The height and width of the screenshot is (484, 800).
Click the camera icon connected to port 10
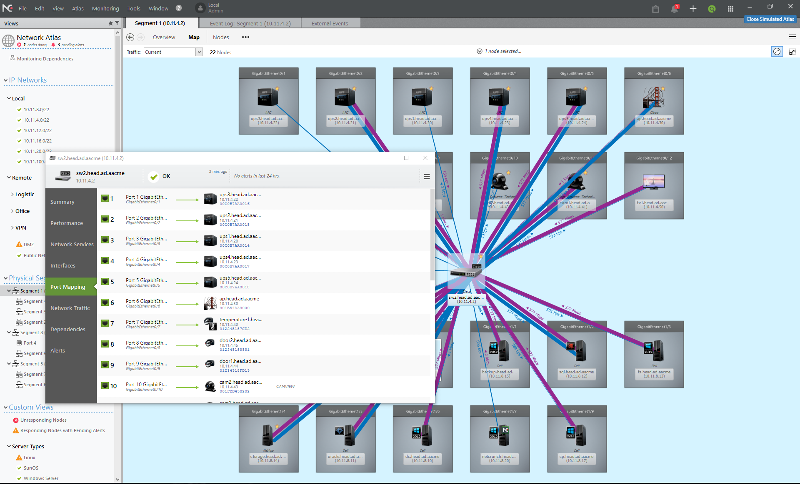click(x=210, y=386)
